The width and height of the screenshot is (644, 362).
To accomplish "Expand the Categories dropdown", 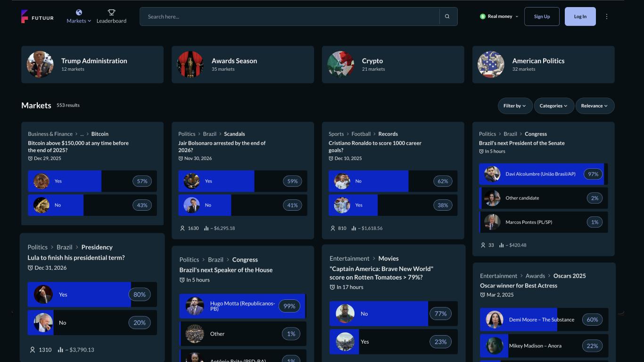I will pyautogui.click(x=553, y=106).
